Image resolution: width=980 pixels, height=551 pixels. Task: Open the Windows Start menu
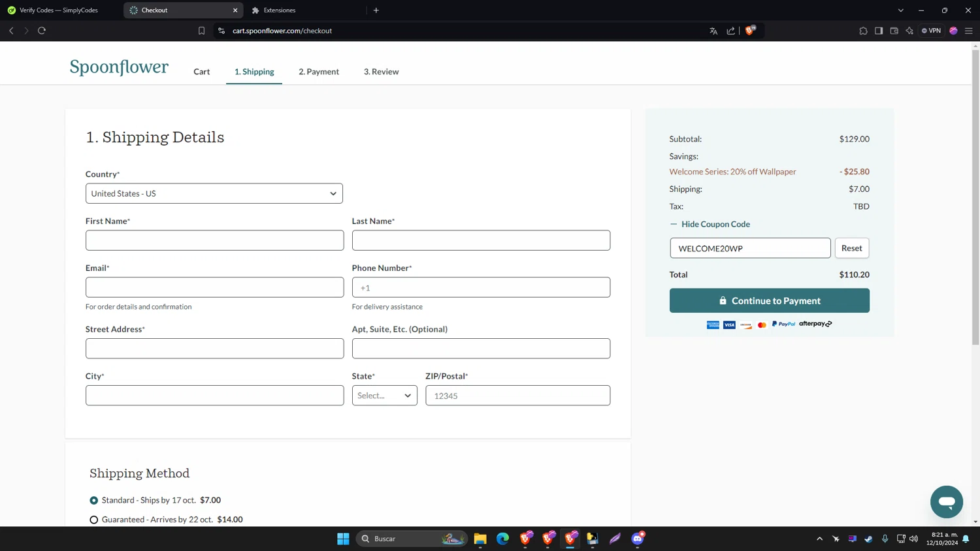343,539
